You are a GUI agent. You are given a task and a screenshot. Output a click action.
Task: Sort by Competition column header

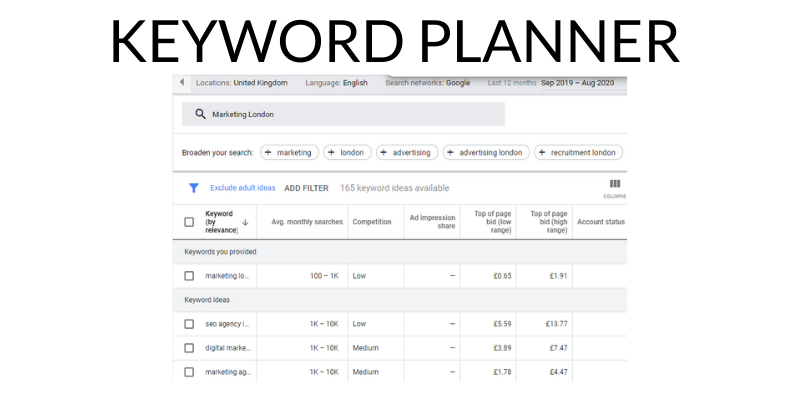[x=372, y=222]
